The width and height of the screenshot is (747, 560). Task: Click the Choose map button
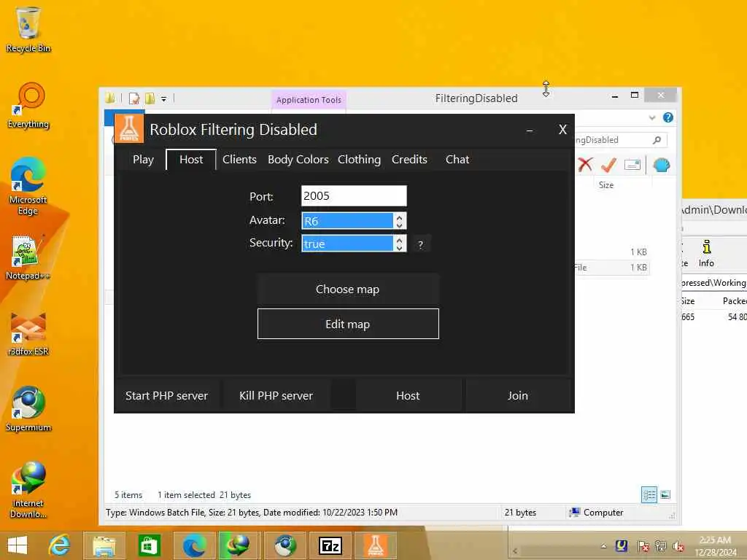click(x=348, y=289)
